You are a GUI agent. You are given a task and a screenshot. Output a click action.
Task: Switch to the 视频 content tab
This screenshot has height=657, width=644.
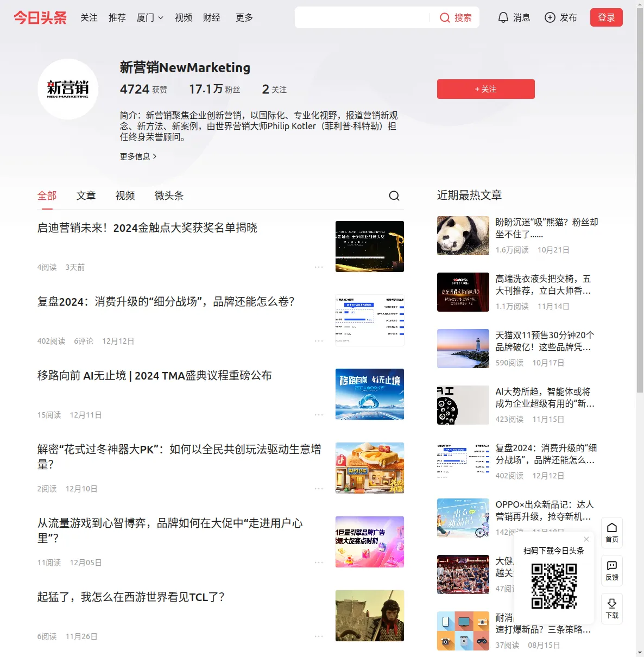coord(125,195)
